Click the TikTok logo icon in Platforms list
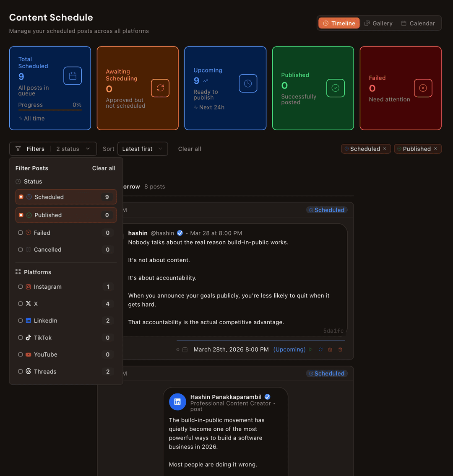 click(28, 338)
